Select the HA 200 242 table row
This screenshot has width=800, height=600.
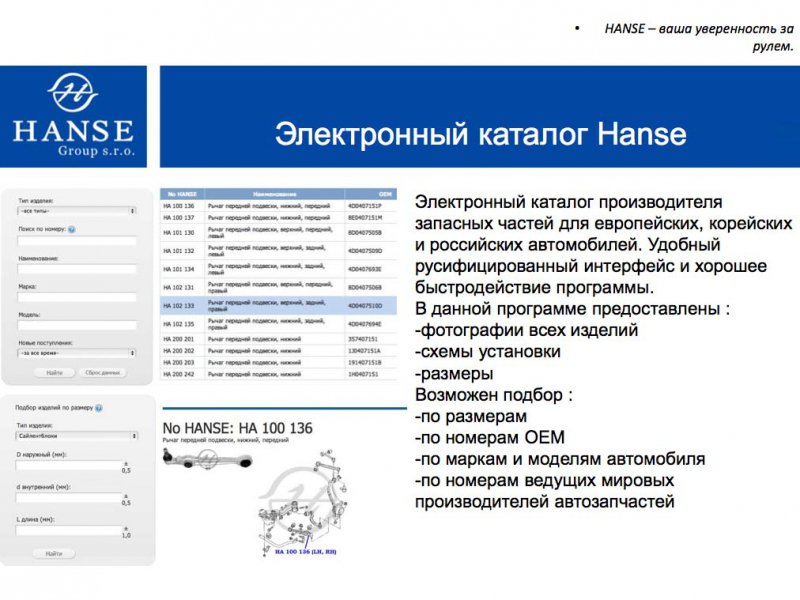pos(279,374)
